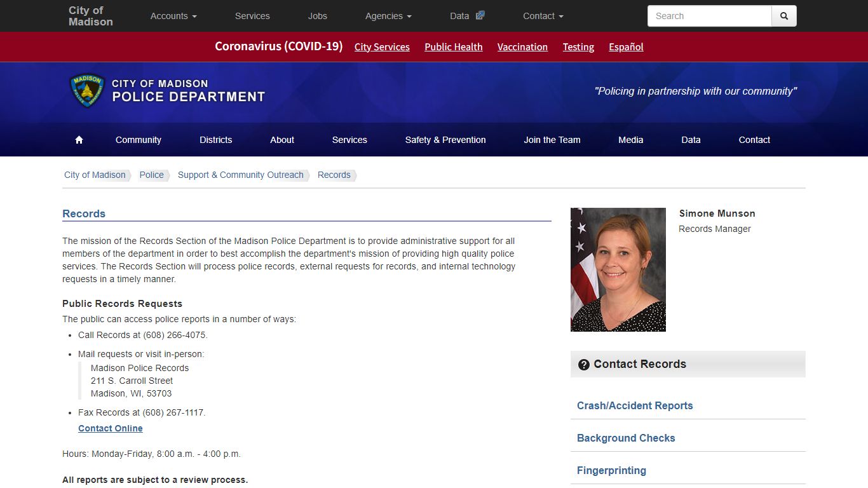Screen dimensions: 868x488
Task: Click the Contact Records heading
Action: tap(640, 364)
